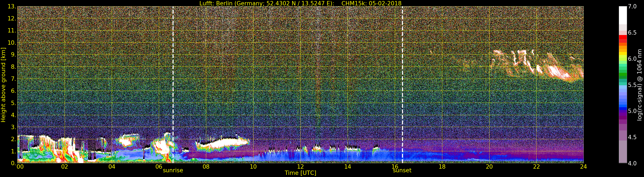This screenshot has width=644, height=177.
Task: Click the time axis tick '20'
Action: click(x=489, y=167)
